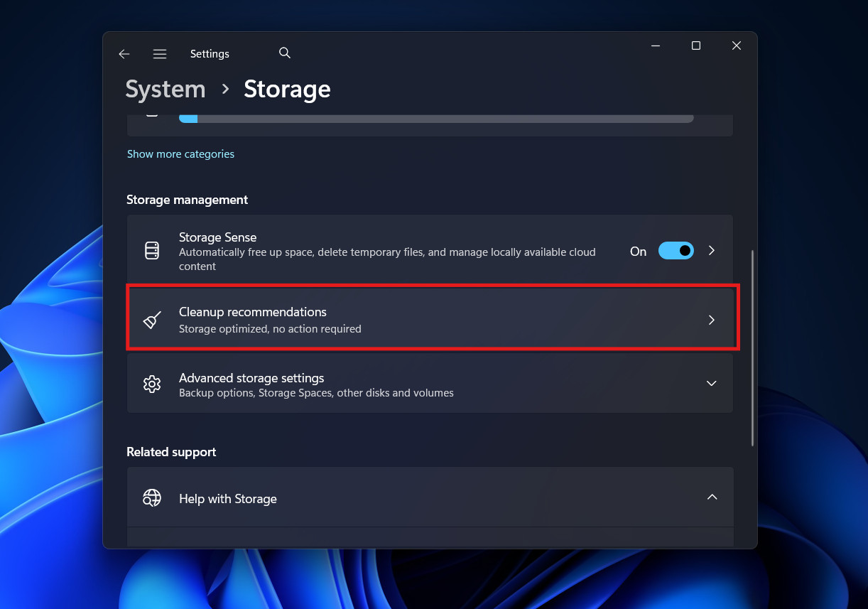Click the Advanced storage settings gear icon
Viewport: 868px width, 609px height.
[152, 383]
